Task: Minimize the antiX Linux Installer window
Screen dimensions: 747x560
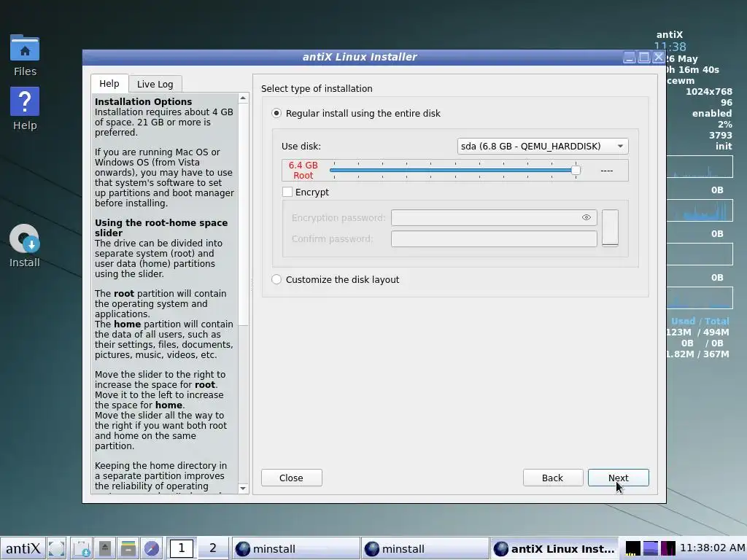Action: 630,57
